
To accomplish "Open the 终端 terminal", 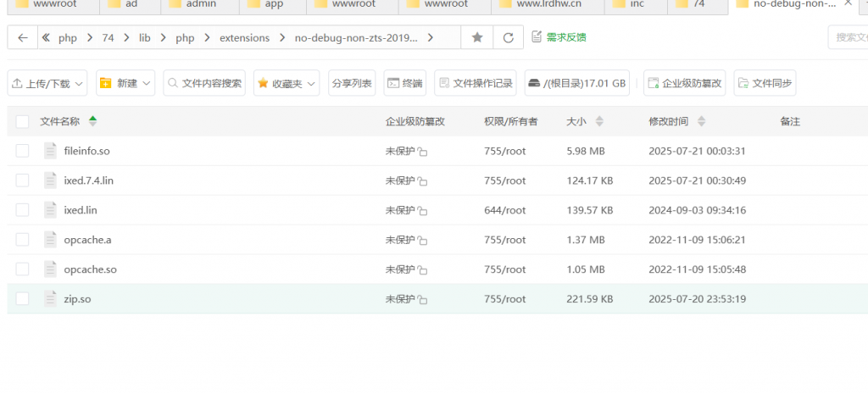I will (x=404, y=83).
